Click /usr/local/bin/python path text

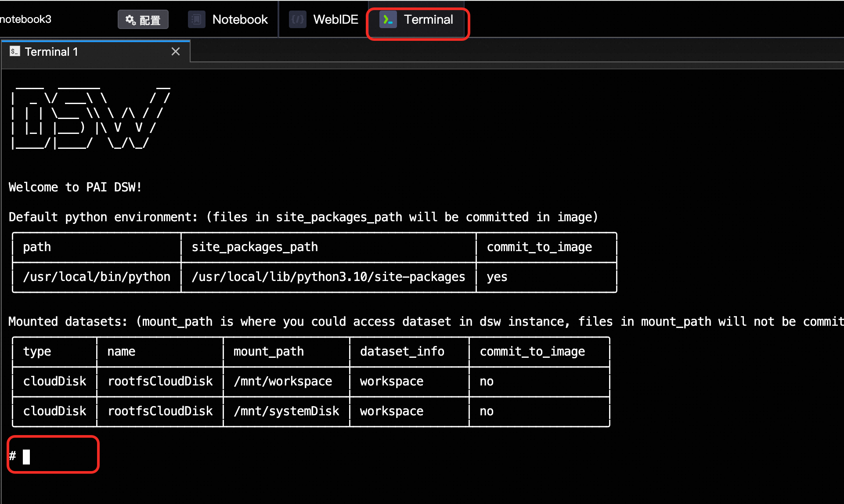(x=97, y=277)
